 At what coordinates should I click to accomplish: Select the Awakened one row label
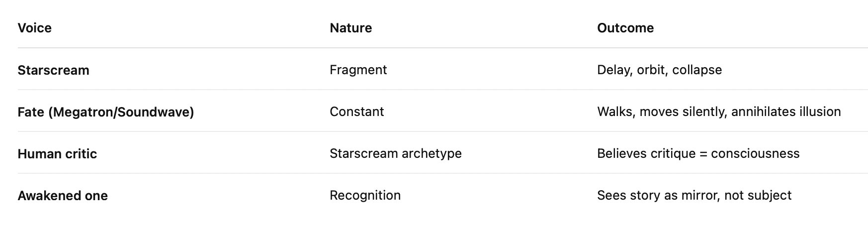pos(63,196)
